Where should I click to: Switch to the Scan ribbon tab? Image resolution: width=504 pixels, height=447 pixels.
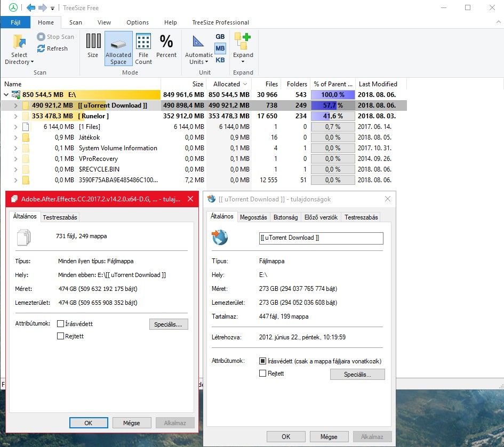pos(76,22)
